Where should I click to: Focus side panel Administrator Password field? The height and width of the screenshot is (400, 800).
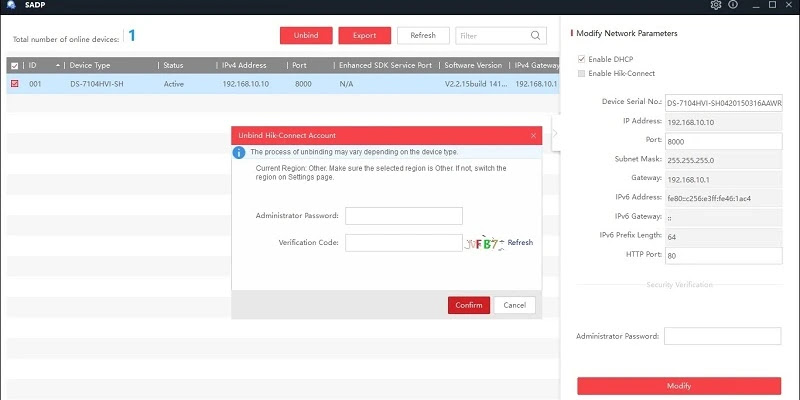(722, 336)
